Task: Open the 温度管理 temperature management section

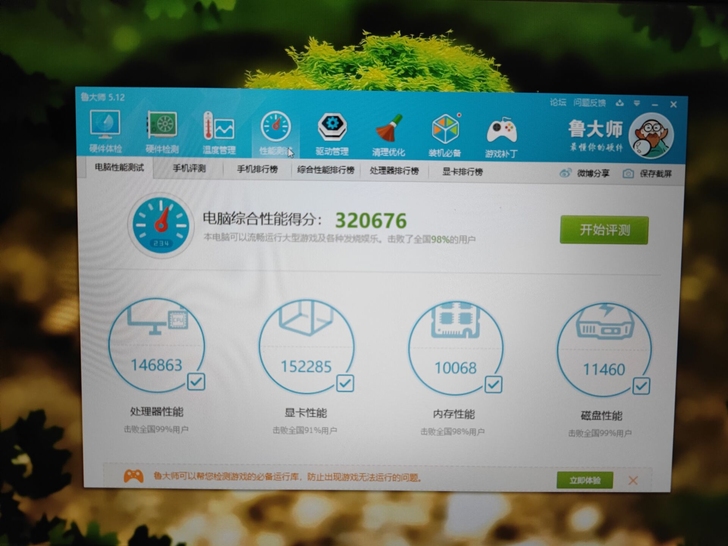Action: click(x=219, y=133)
